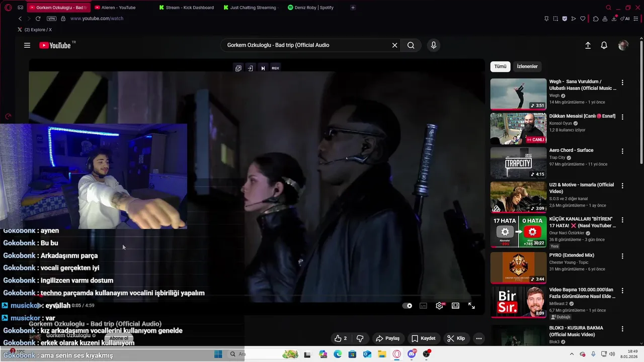Select the Tümü filter chip
Image resolution: width=644 pixels, height=362 pixels.
(500, 66)
